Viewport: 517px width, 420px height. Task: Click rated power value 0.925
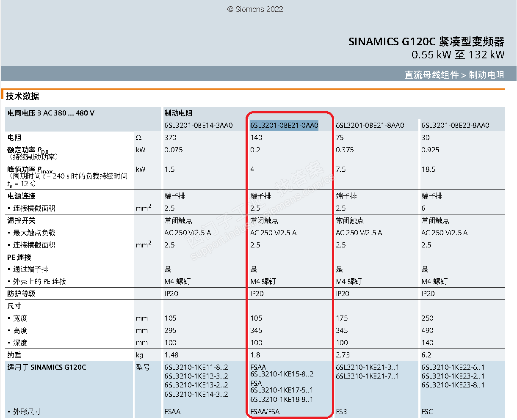[430, 150]
